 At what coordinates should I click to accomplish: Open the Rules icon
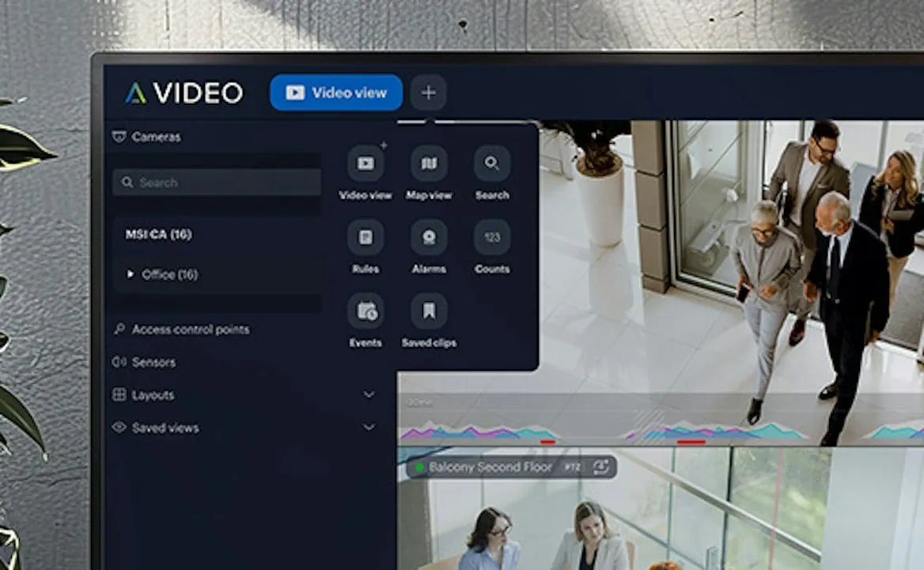tap(365, 236)
